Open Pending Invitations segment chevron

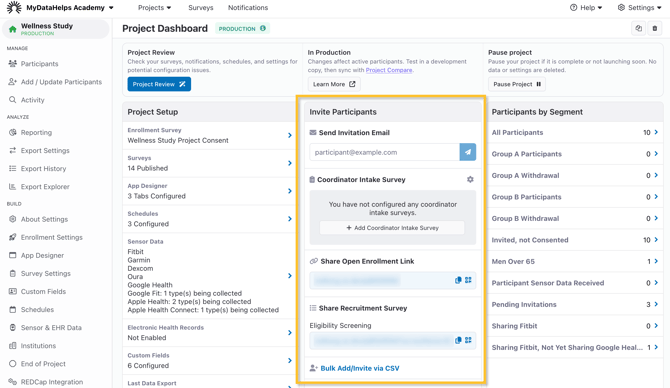coord(656,304)
